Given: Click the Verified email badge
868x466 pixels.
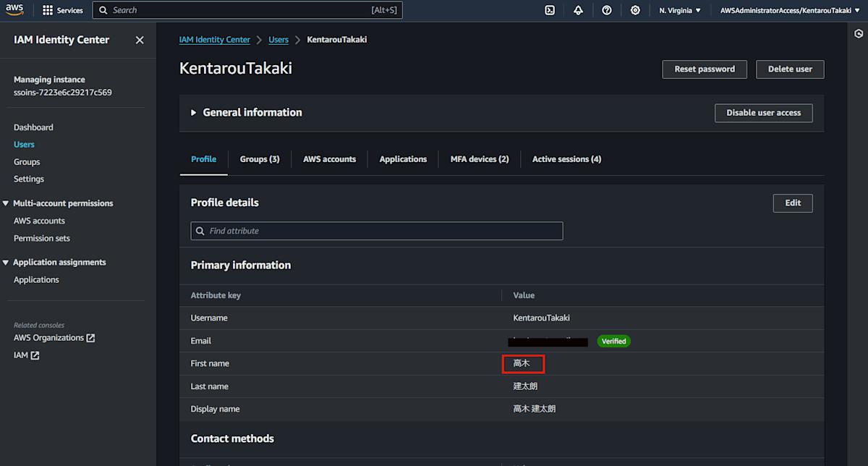Looking at the screenshot, I should pyautogui.click(x=613, y=341).
